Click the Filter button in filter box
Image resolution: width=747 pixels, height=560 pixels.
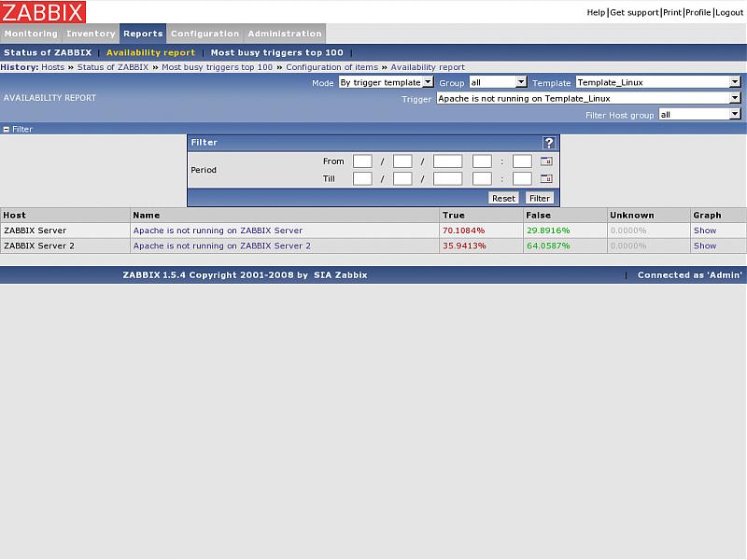(540, 198)
